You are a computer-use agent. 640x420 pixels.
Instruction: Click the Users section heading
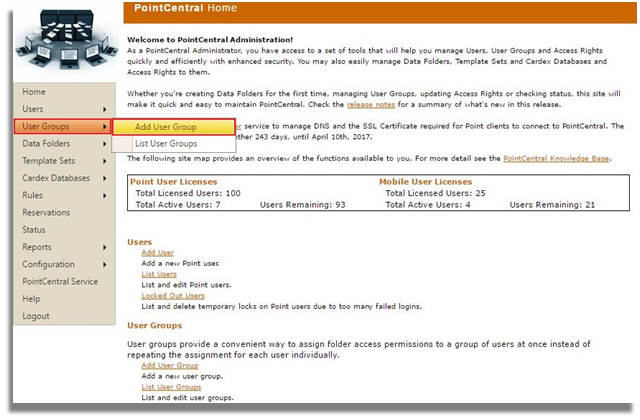tap(140, 242)
